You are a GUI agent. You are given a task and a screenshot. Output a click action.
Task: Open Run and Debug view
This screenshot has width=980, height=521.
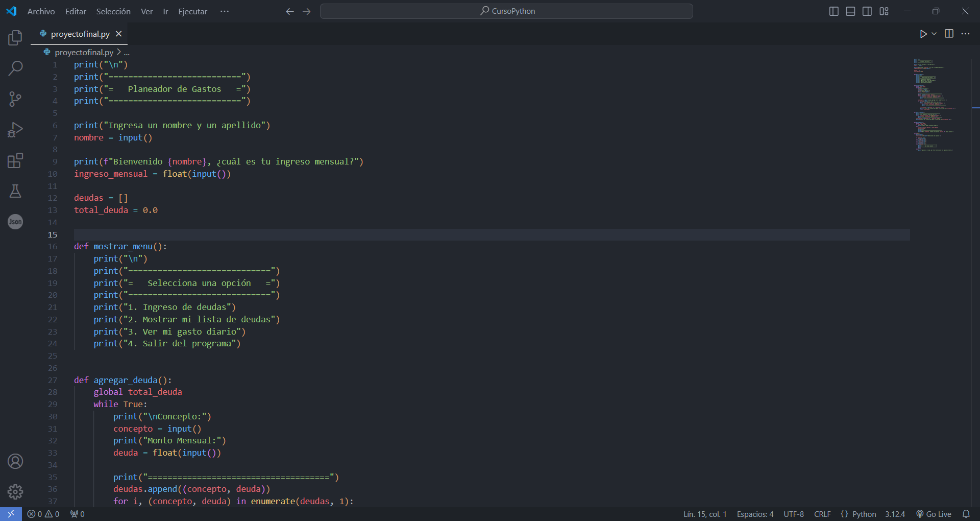(15, 130)
